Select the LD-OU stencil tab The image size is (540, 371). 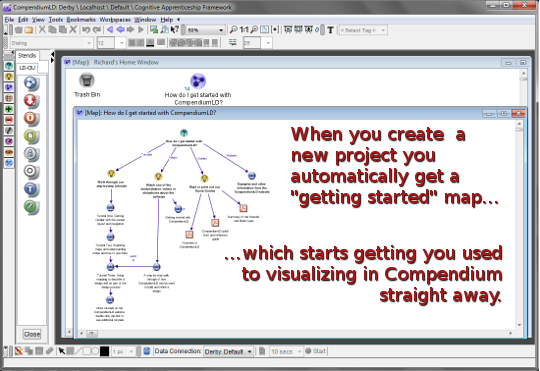pyautogui.click(x=27, y=68)
